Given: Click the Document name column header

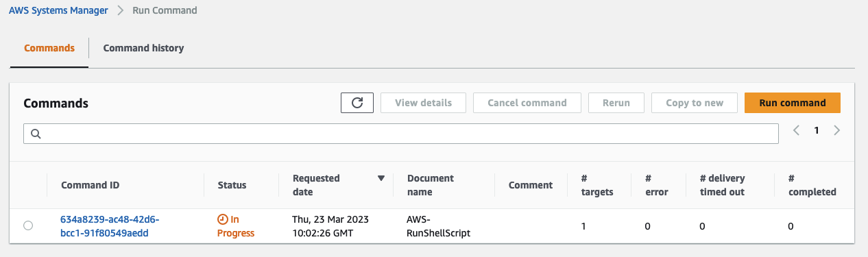Looking at the screenshot, I should pyautogui.click(x=431, y=185).
